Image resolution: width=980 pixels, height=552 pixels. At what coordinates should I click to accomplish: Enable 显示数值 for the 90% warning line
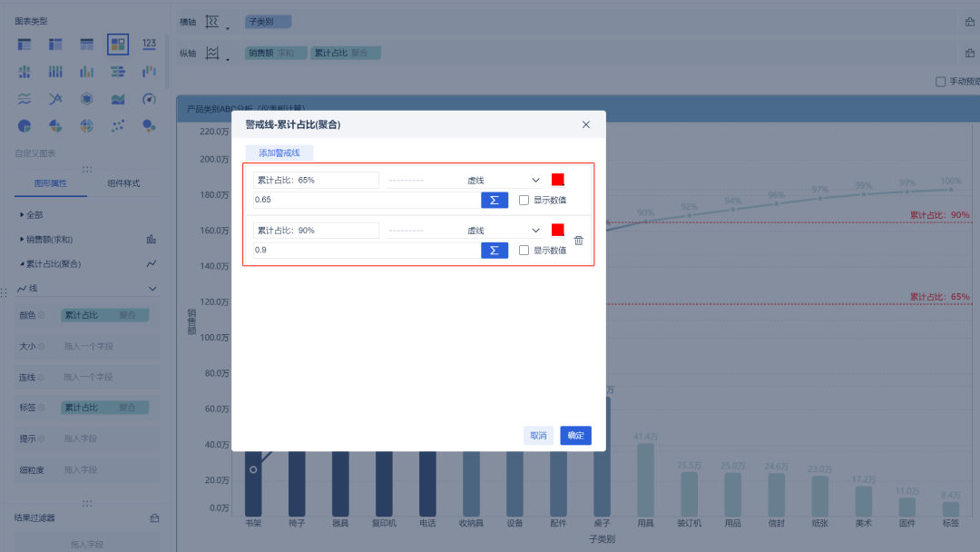click(x=524, y=250)
